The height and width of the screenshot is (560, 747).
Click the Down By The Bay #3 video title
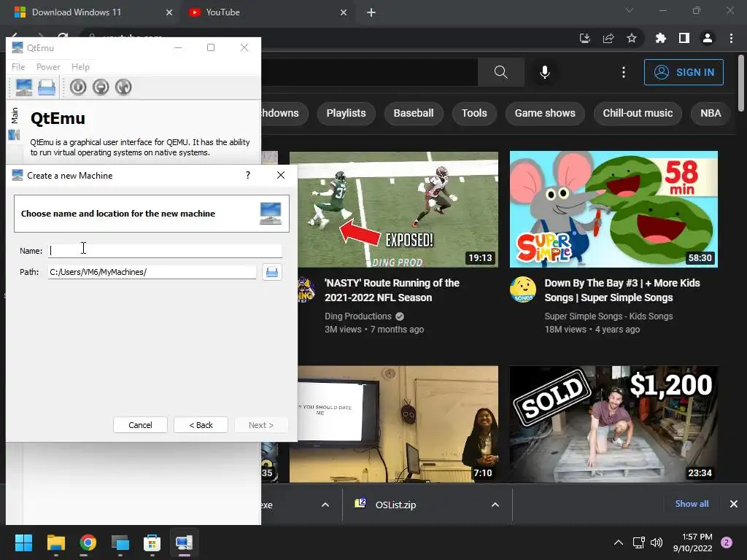622,290
